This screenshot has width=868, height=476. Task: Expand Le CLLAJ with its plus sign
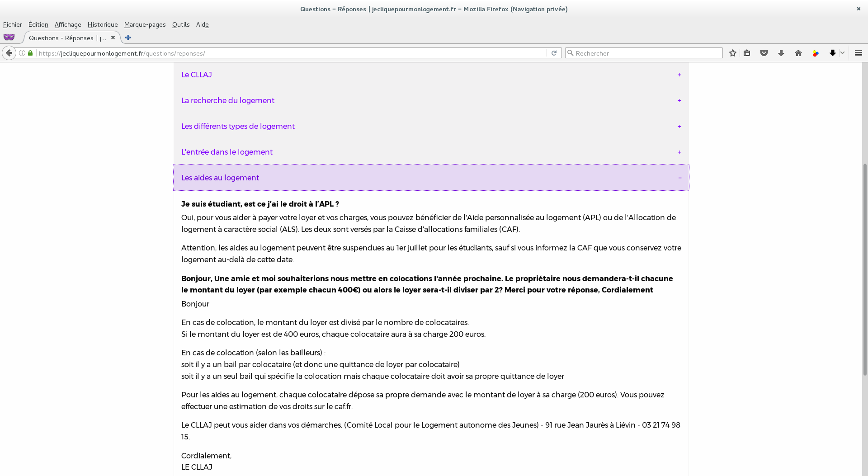pos(679,75)
